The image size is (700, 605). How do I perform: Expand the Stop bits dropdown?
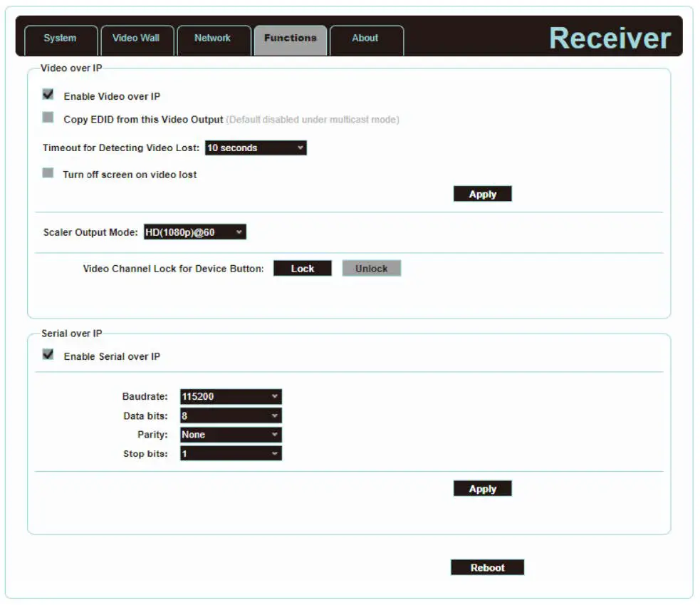tap(230, 453)
